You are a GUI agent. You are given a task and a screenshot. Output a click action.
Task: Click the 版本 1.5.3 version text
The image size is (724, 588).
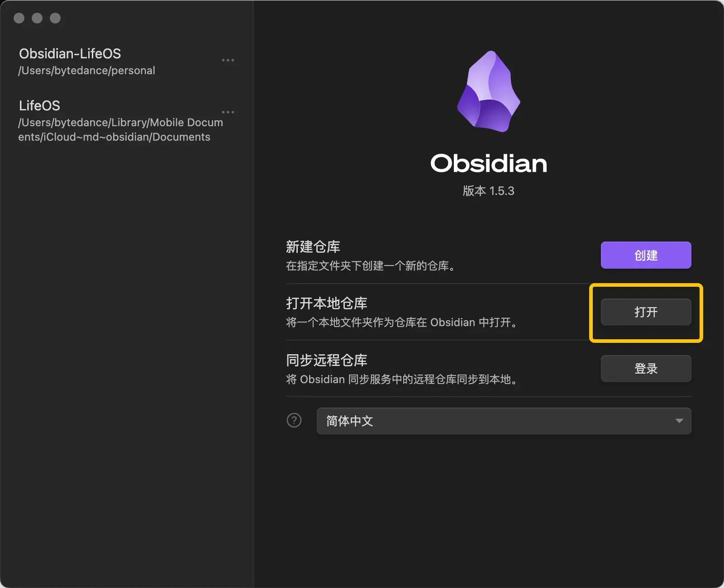click(489, 191)
